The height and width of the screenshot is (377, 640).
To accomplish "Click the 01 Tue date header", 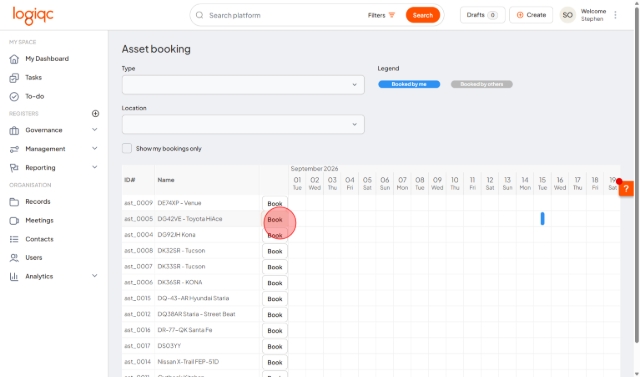I will [297, 183].
